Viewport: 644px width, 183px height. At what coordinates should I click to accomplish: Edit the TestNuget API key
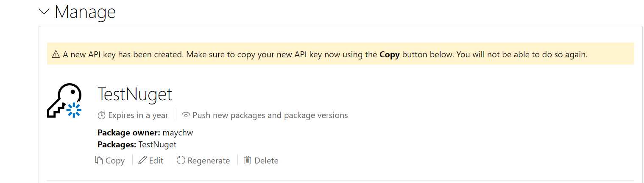[151, 160]
